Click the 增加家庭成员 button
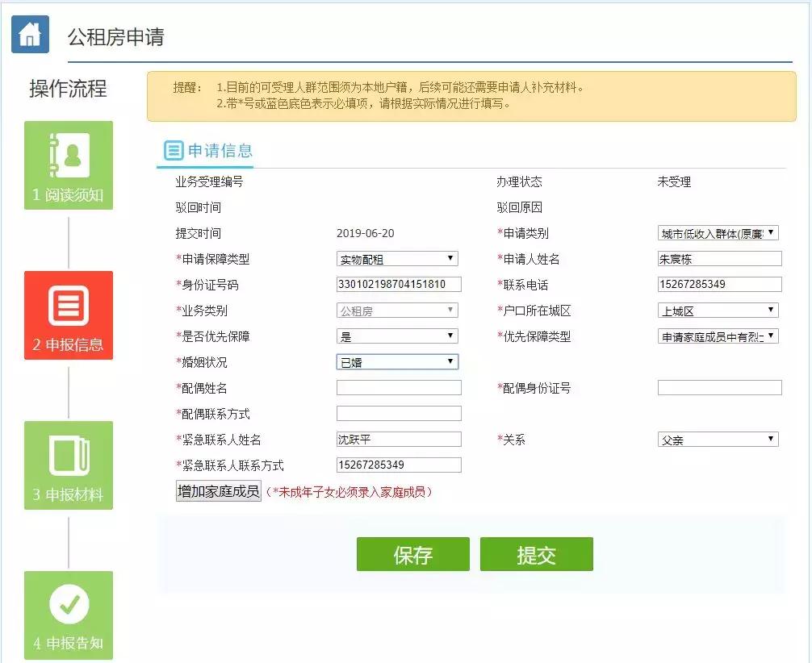The image size is (812, 663). pos(218,490)
